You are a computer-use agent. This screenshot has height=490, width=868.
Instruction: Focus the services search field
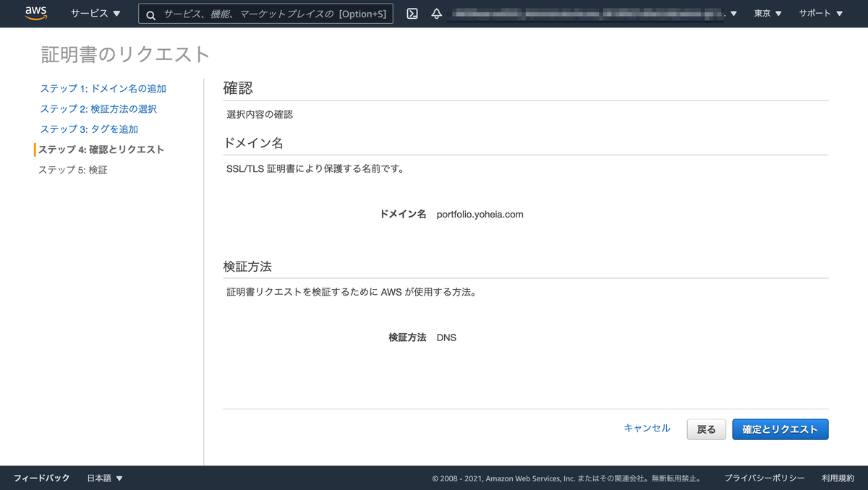tap(266, 14)
